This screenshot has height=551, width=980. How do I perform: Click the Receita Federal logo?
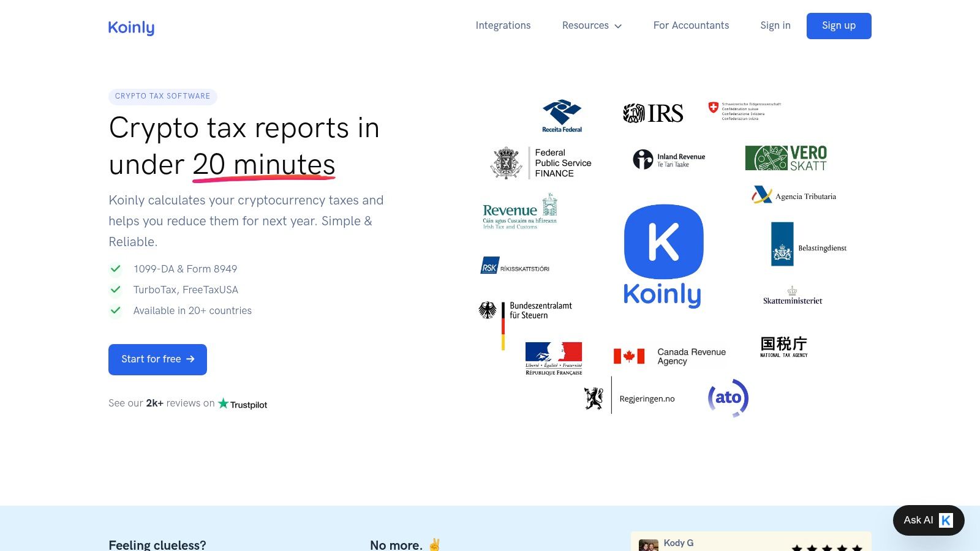(x=562, y=116)
